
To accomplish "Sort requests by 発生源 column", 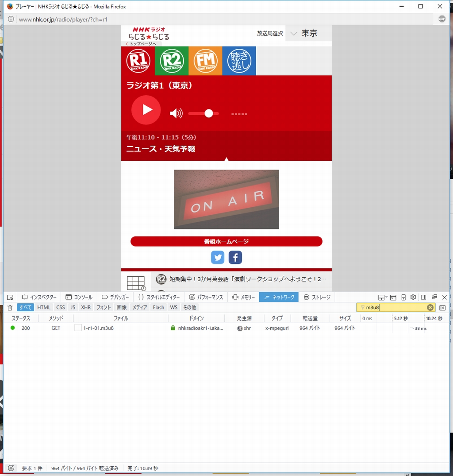I will click(x=244, y=318).
